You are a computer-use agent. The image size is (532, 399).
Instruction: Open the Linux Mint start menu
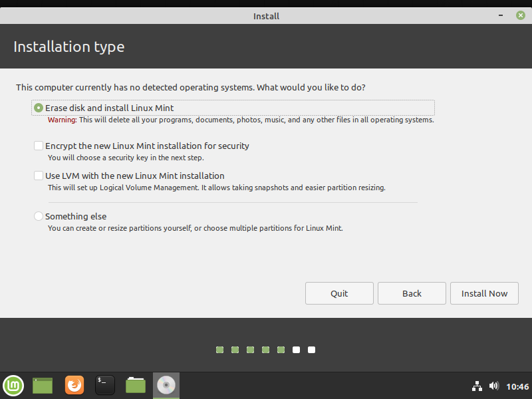click(x=13, y=386)
